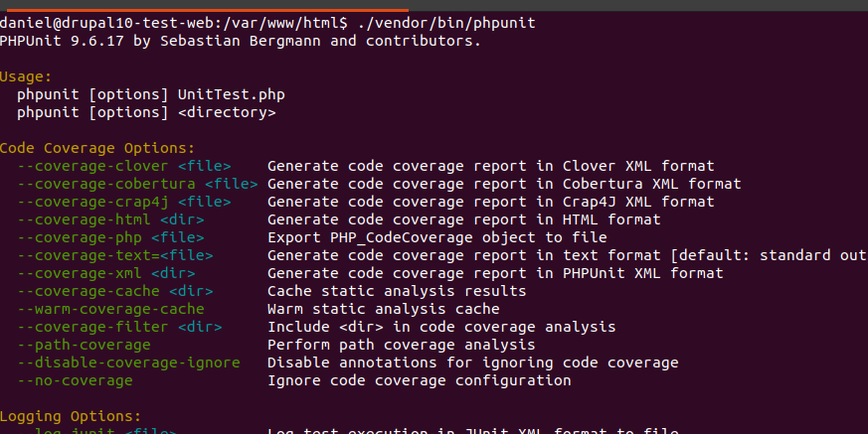Click 'Cache static analysis results'
The width and height of the screenshot is (868, 434).
point(397,291)
